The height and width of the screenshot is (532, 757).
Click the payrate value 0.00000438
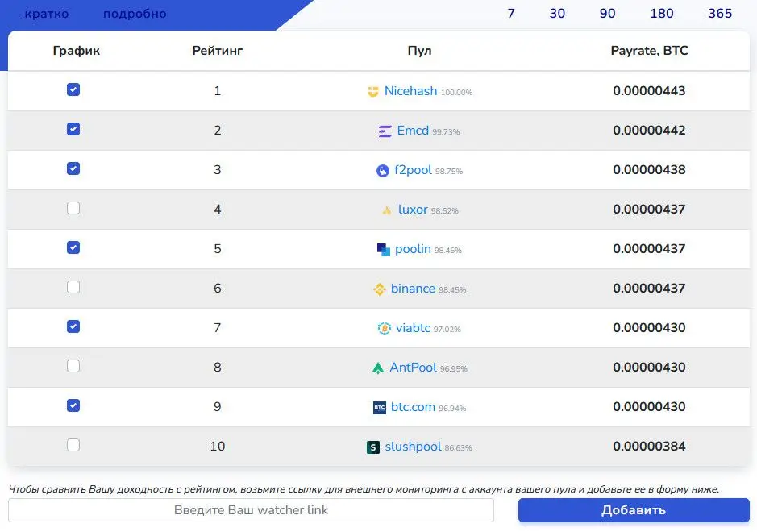point(649,170)
